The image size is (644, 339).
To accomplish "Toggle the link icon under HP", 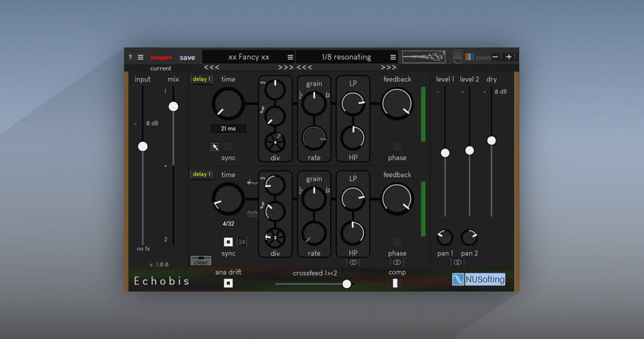I will [x=353, y=262].
